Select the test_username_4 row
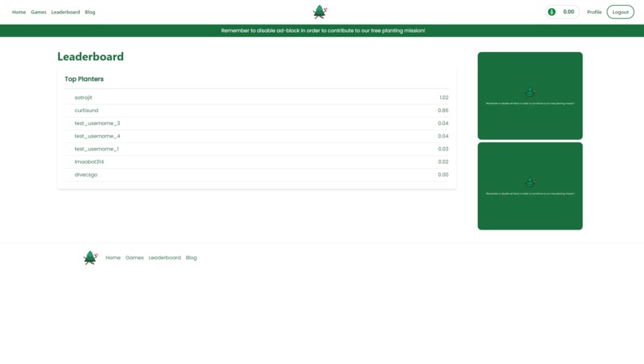 click(256, 136)
